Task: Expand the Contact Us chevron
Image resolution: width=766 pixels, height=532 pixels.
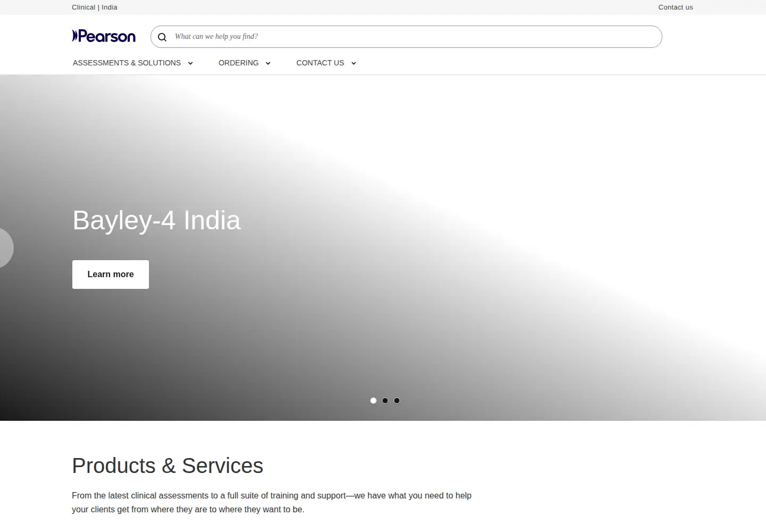Action: point(354,63)
